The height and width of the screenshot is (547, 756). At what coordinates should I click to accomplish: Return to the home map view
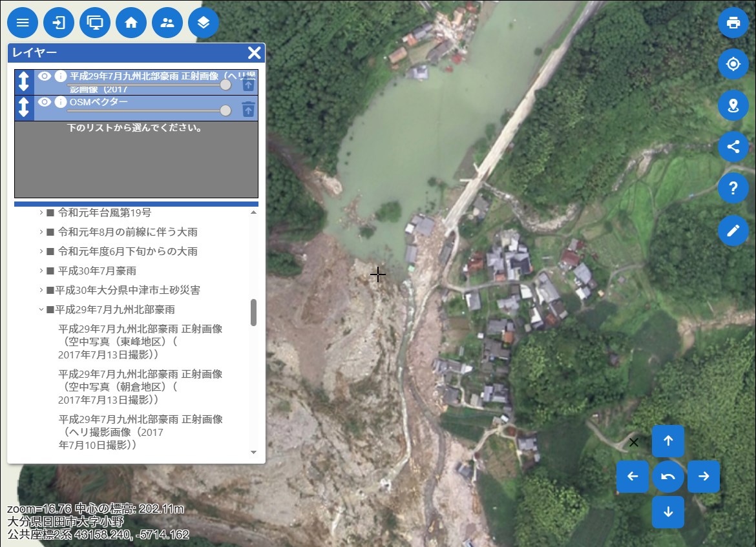[131, 23]
